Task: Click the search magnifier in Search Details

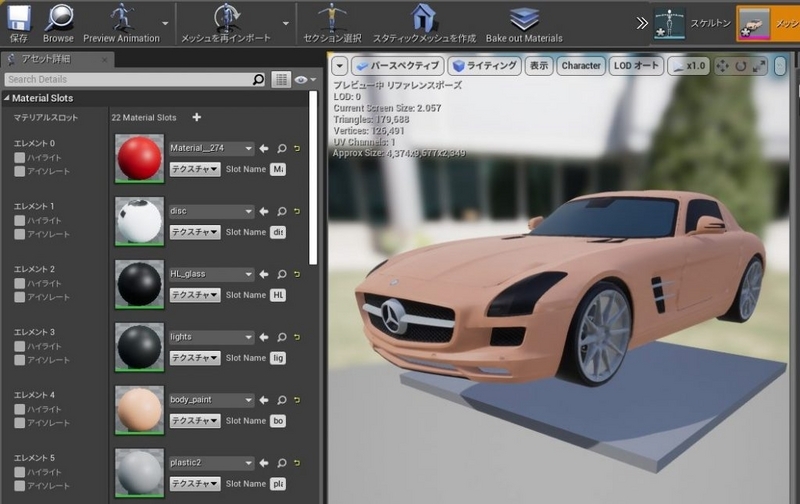Action: coord(259,80)
